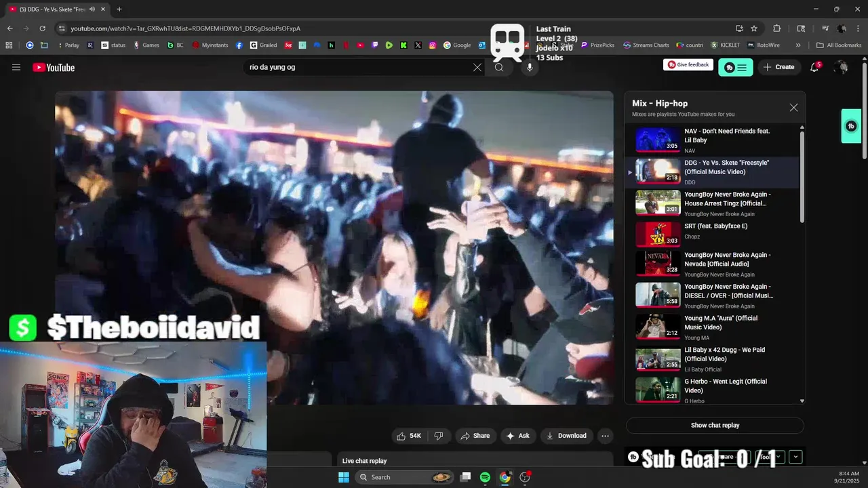Screen dimensions: 868x488
Task: Open the PrizePicks bookmark
Action: point(597,45)
